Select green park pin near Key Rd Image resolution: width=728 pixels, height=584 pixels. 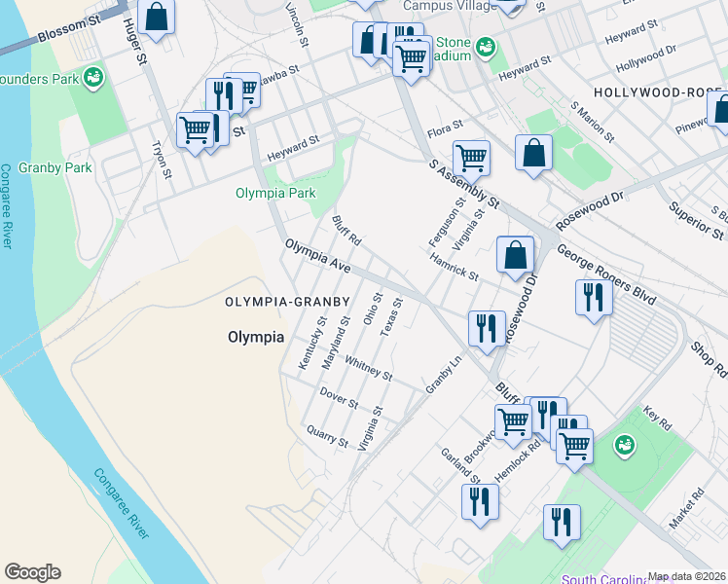point(625,446)
